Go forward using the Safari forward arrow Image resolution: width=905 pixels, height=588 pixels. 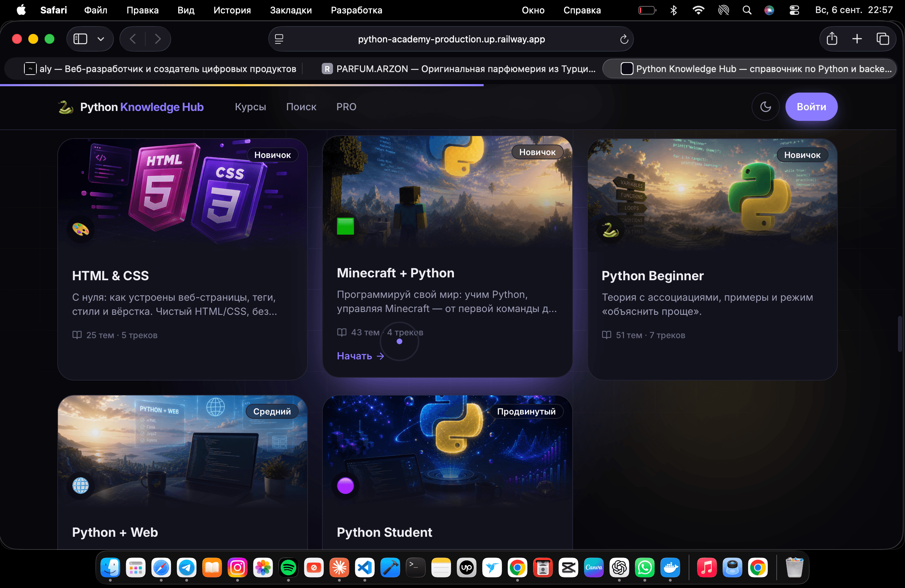(158, 39)
